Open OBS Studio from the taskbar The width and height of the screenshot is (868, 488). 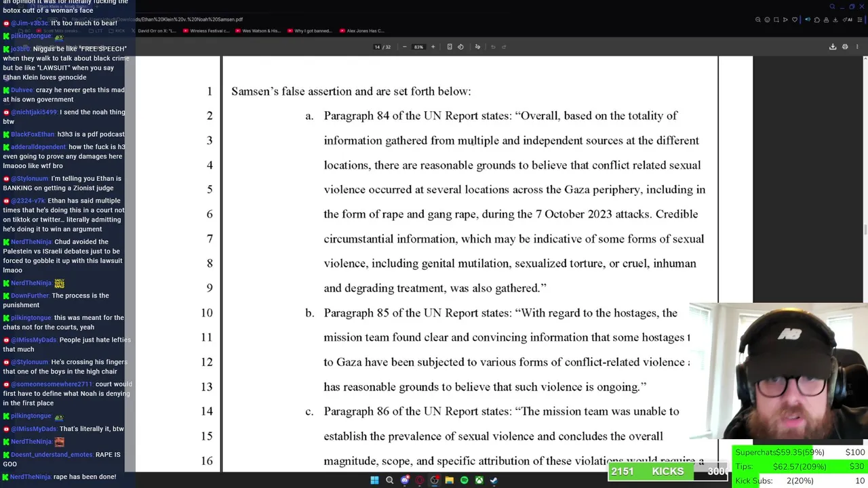(x=435, y=481)
